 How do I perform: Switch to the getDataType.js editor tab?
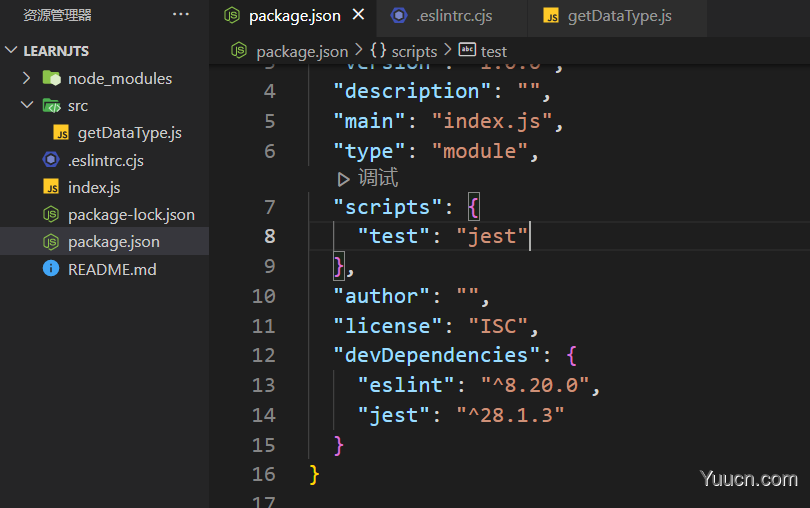pyautogui.click(x=619, y=16)
